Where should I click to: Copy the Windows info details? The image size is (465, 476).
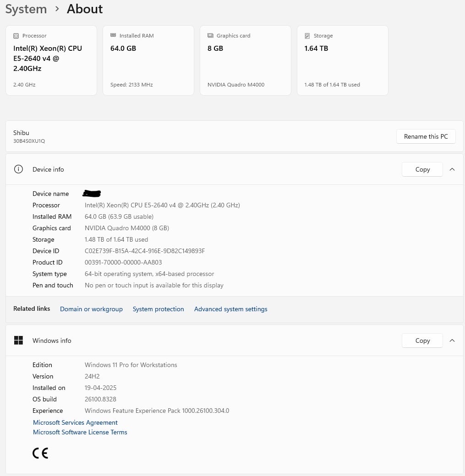(422, 341)
